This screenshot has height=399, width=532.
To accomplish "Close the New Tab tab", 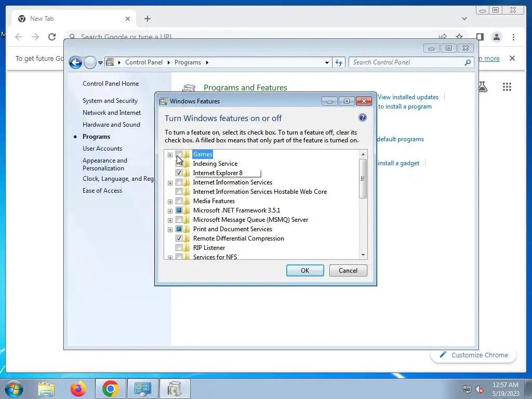I will (128, 19).
